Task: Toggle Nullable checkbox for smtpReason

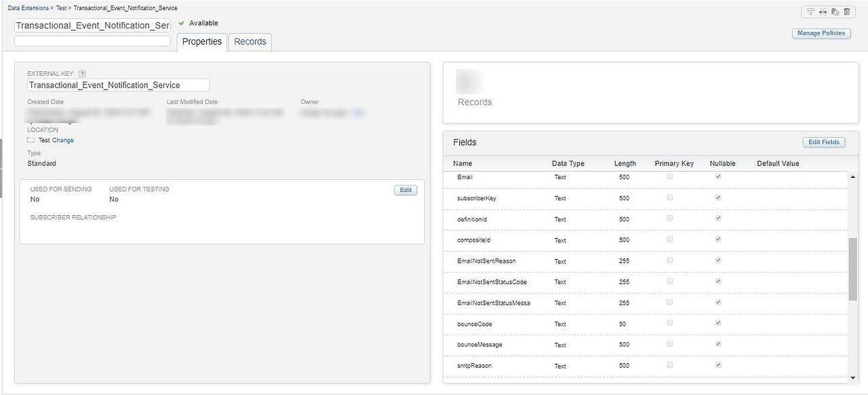Action: pos(719,365)
